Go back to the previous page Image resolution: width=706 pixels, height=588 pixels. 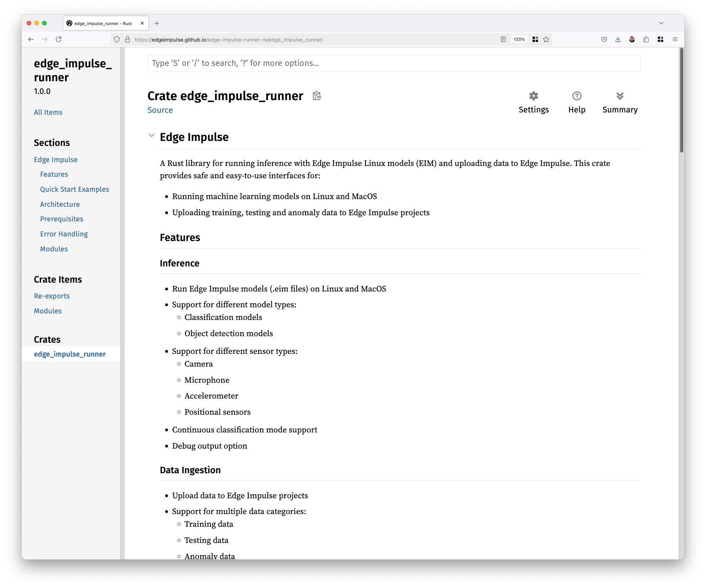(x=31, y=39)
